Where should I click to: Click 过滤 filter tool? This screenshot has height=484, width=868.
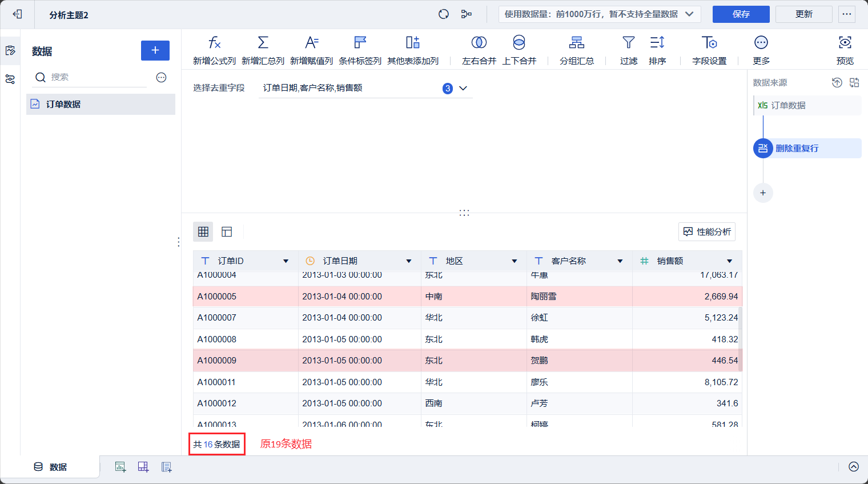tap(629, 50)
